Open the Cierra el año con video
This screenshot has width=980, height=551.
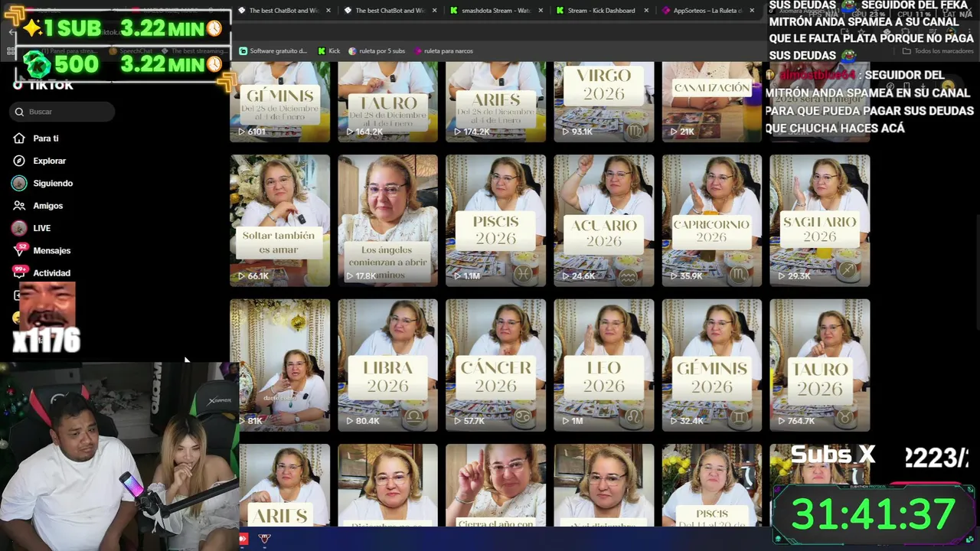[496, 485]
